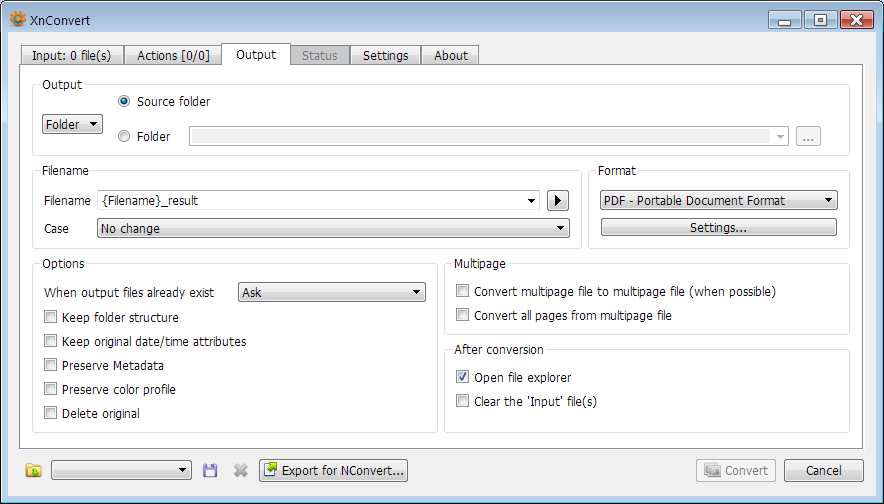The height and width of the screenshot is (504, 884).
Task: Uncheck Open file explorer
Action: tap(462, 377)
